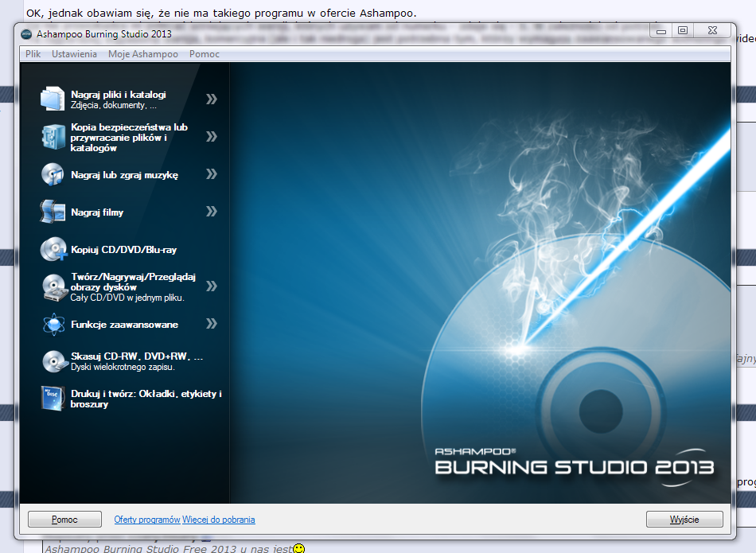Image resolution: width=756 pixels, height=553 pixels.
Task: Click the folder icon for Nagraj pliki i katalogi
Action: coord(53,99)
